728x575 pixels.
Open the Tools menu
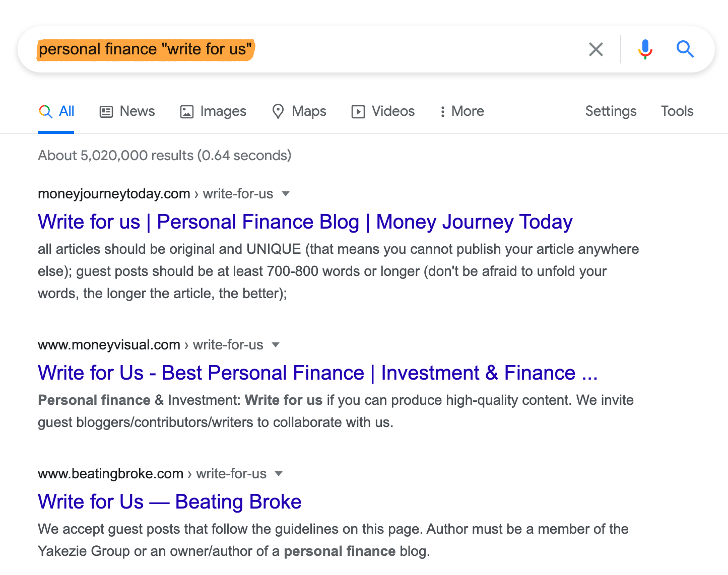pyautogui.click(x=677, y=111)
